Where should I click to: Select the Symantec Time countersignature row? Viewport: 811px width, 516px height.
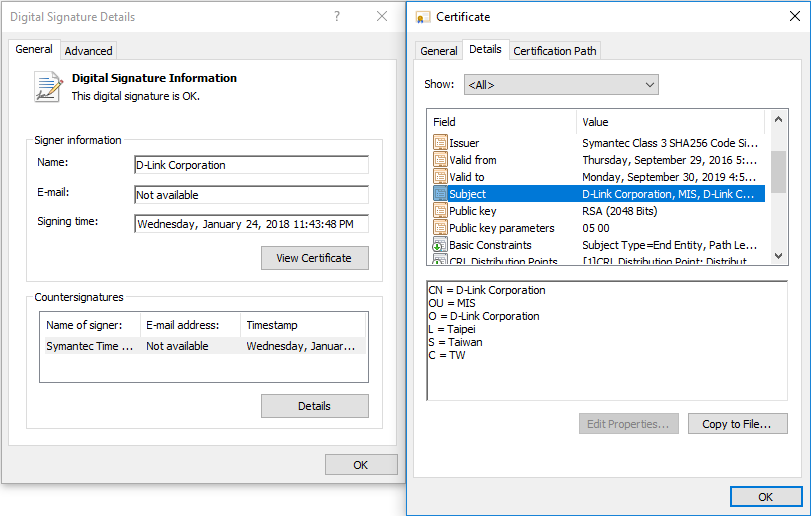(202, 346)
